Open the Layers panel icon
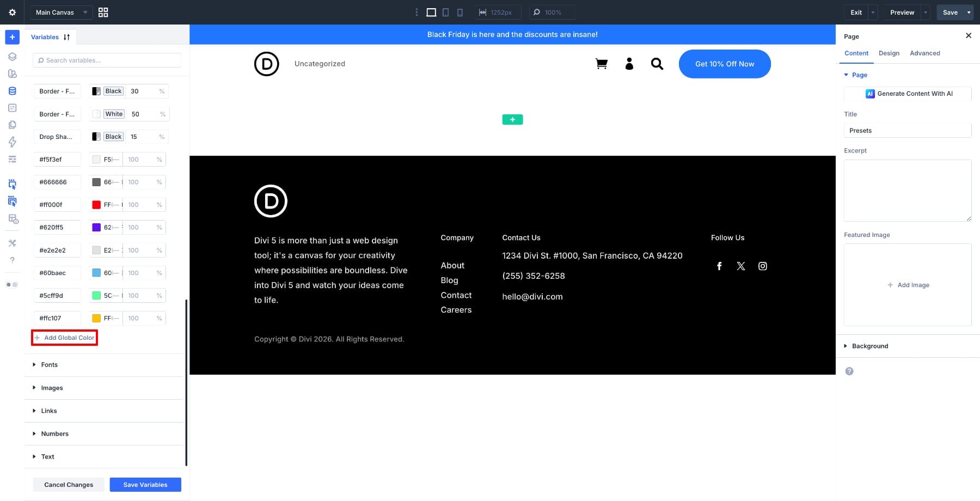Viewport: 980px width, 501px height. point(12,57)
